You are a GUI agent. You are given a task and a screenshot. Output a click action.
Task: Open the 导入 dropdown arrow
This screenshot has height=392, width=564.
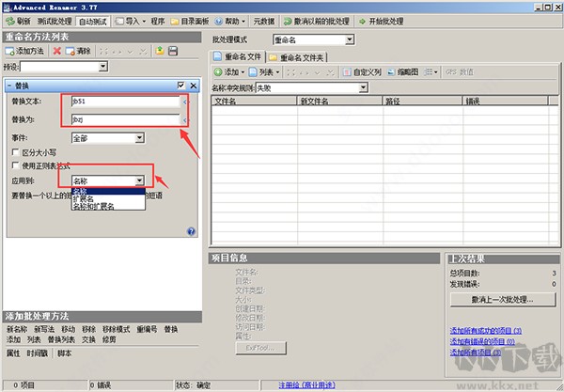point(144,22)
